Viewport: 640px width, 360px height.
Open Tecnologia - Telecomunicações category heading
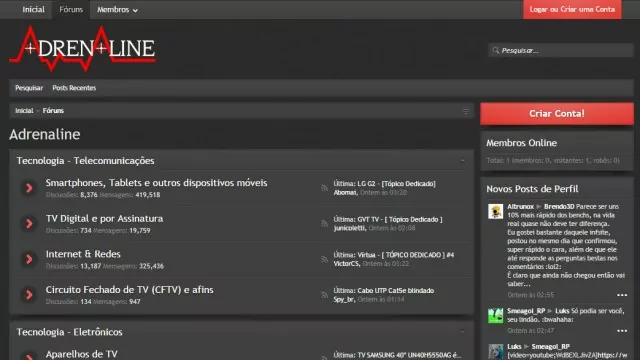tap(85, 161)
